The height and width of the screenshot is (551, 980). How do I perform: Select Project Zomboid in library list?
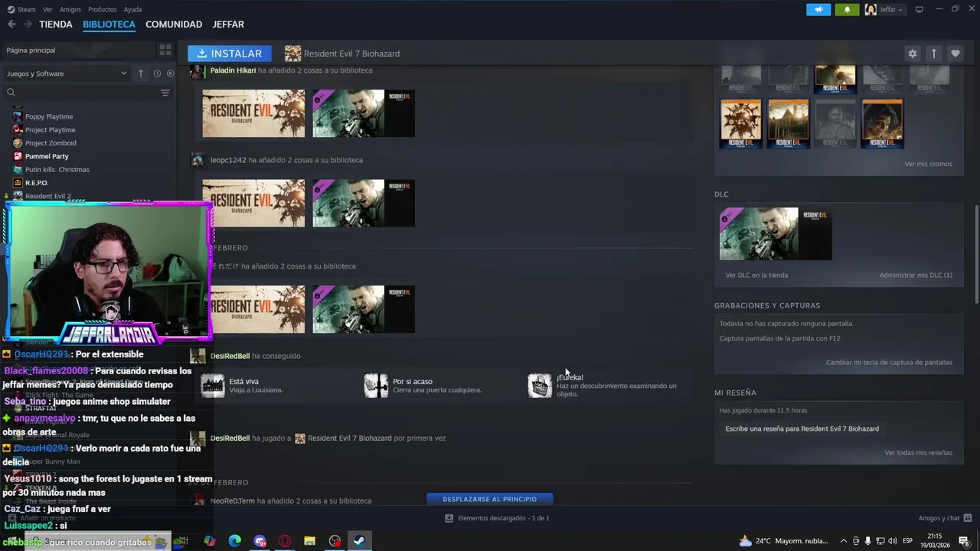pyautogui.click(x=51, y=142)
